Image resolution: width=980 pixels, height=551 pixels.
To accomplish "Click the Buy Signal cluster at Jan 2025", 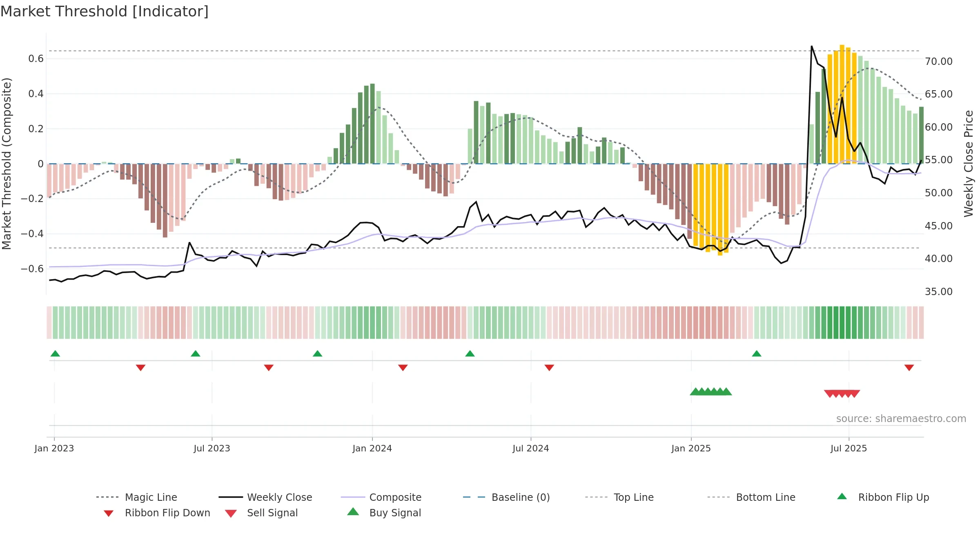I will point(711,391).
